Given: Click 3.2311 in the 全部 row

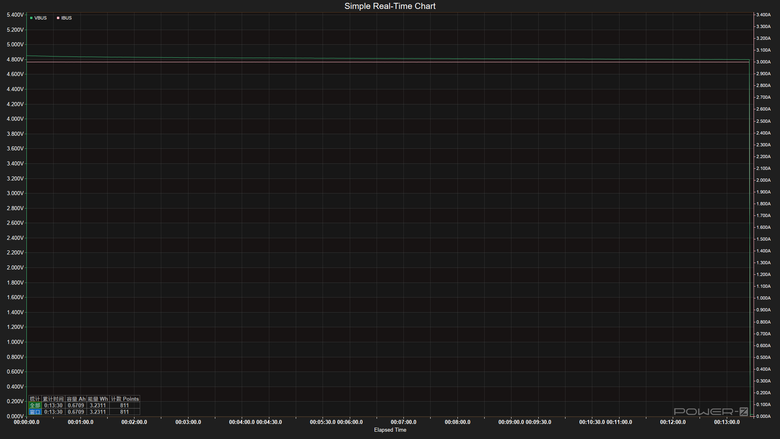Looking at the screenshot, I should point(98,405).
